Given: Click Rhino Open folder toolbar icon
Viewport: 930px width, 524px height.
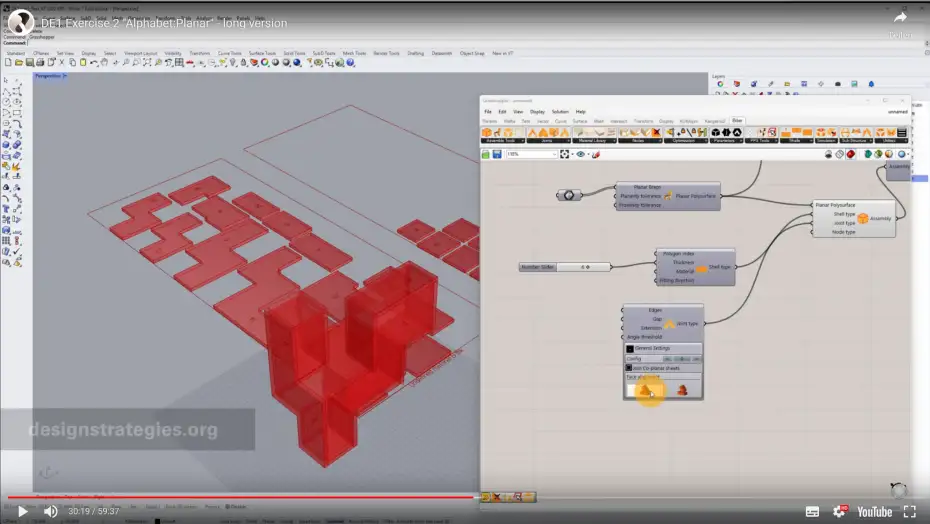Looking at the screenshot, I should pos(18,62).
